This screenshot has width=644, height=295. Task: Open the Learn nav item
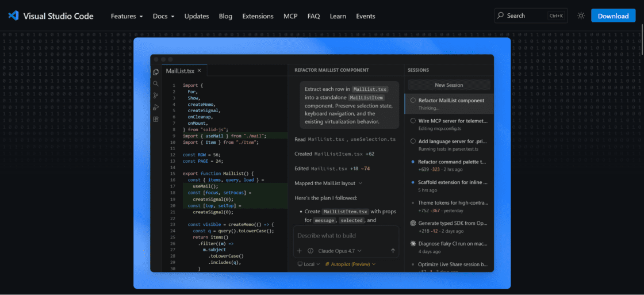(338, 16)
